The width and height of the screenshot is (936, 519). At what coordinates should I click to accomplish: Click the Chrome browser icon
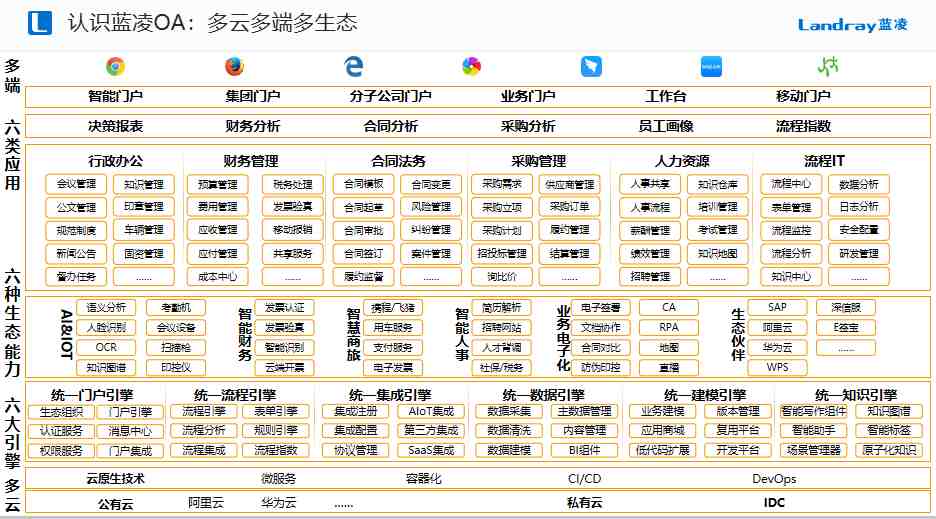tap(116, 66)
